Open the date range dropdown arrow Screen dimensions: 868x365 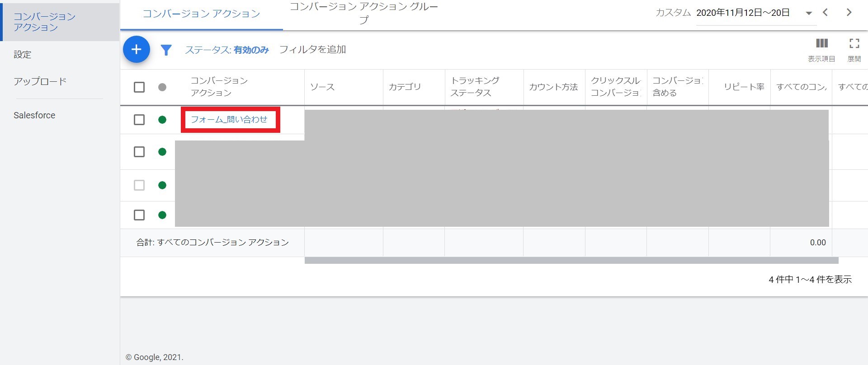click(809, 13)
